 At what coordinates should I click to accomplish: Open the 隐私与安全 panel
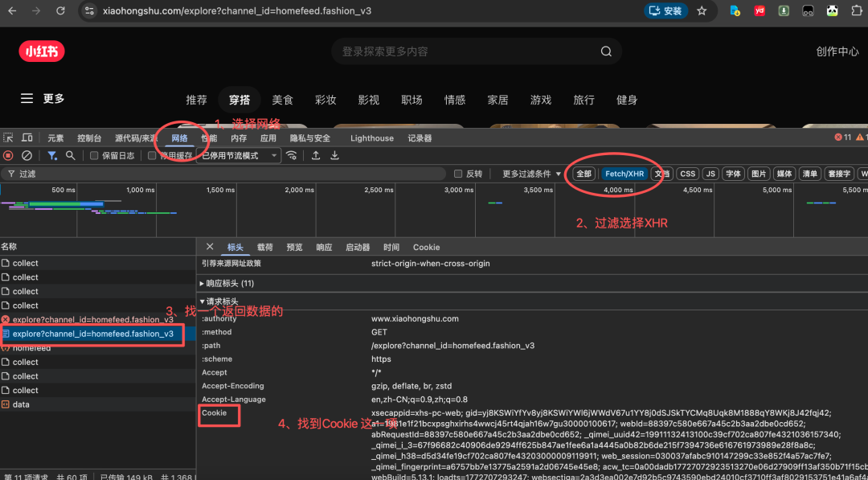tap(310, 138)
